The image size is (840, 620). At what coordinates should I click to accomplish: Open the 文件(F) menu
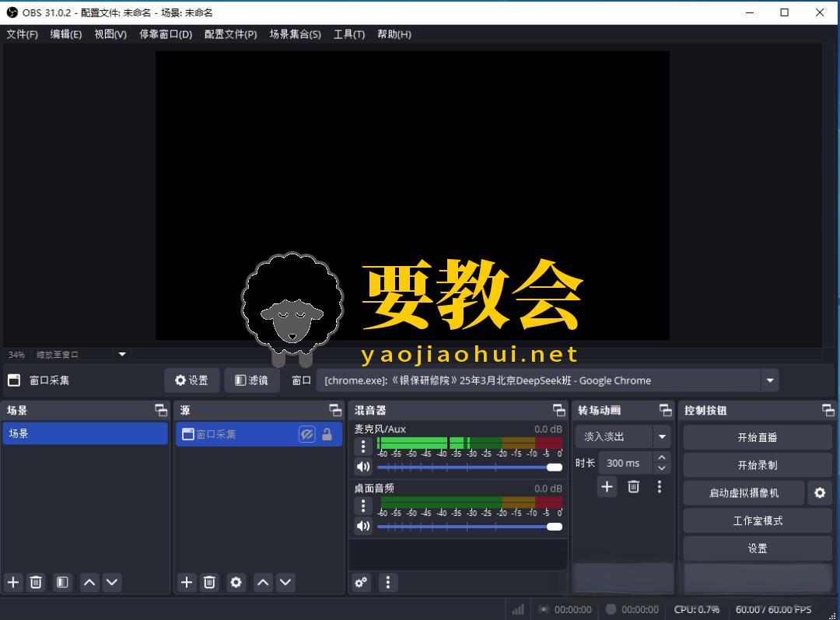(22, 34)
